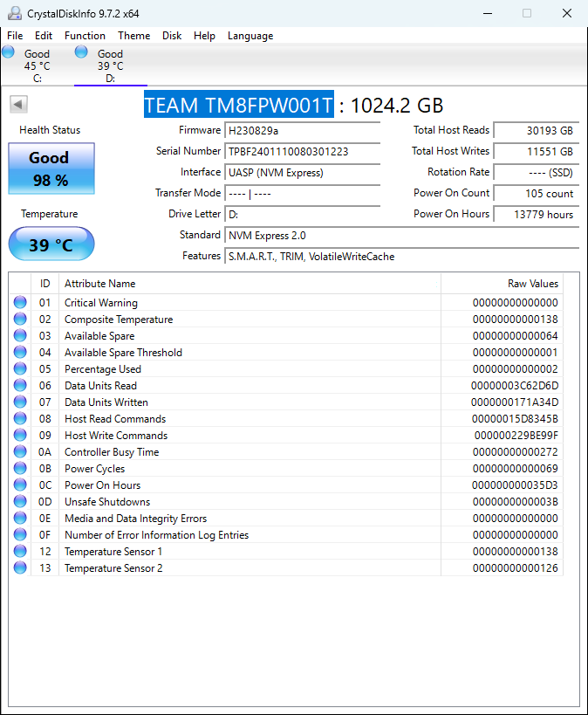Screen dimensions: 588x715
Task: Click the Rotation Rate value ---- (SSD)
Action: point(537,173)
